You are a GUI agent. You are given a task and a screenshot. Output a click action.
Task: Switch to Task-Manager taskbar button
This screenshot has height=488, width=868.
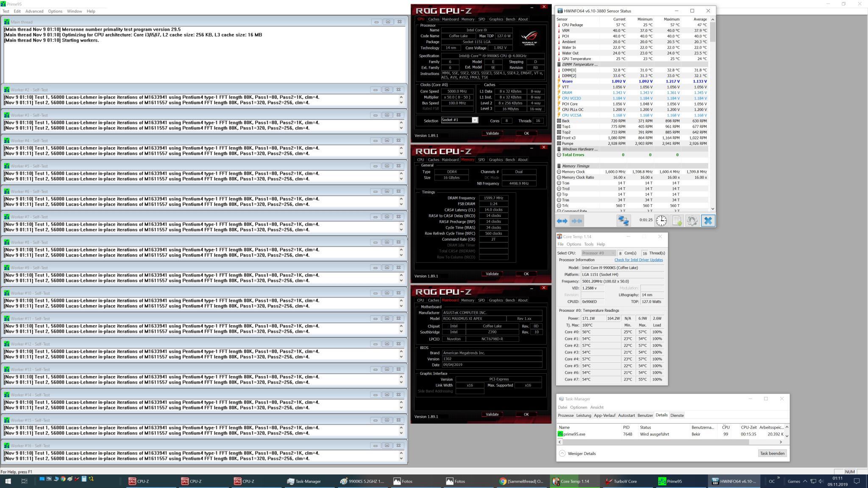click(310, 481)
